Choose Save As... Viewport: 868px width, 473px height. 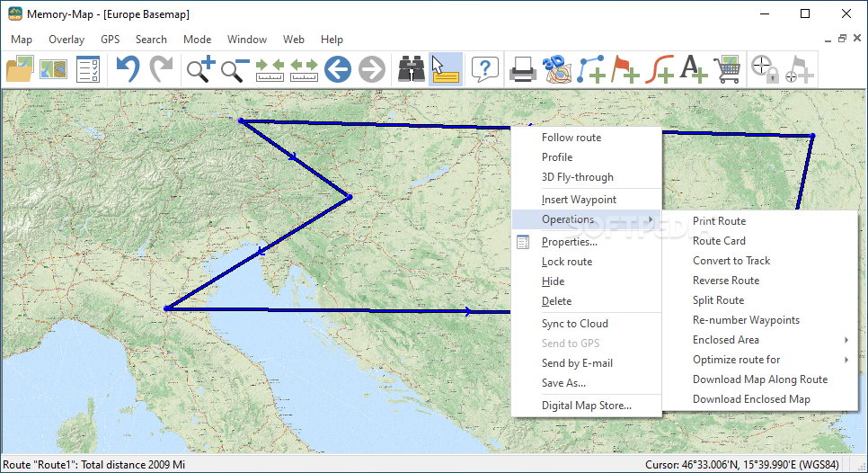pyautogui.click(x=563, y=383)
